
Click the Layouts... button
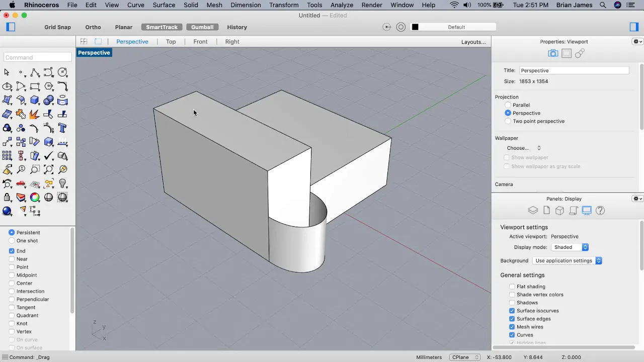(473, 42)
